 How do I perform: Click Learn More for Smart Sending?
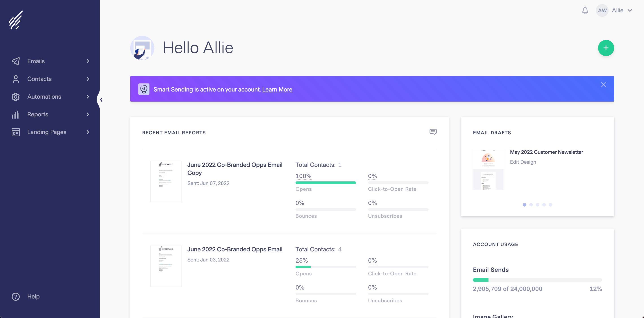point(277,89)
